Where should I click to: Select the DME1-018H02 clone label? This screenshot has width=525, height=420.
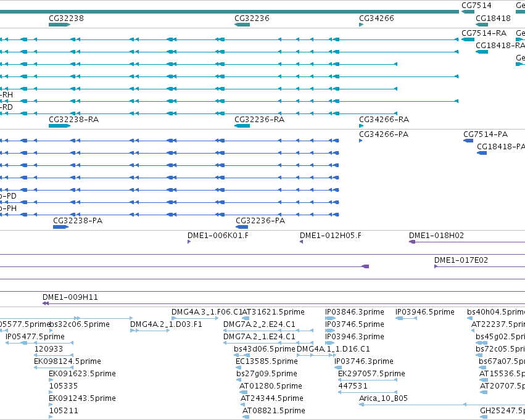436,235
